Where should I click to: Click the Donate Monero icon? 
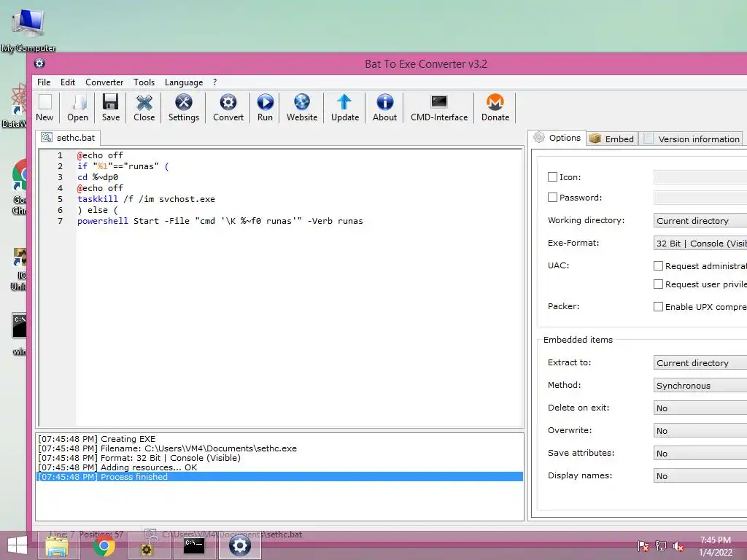495,108
